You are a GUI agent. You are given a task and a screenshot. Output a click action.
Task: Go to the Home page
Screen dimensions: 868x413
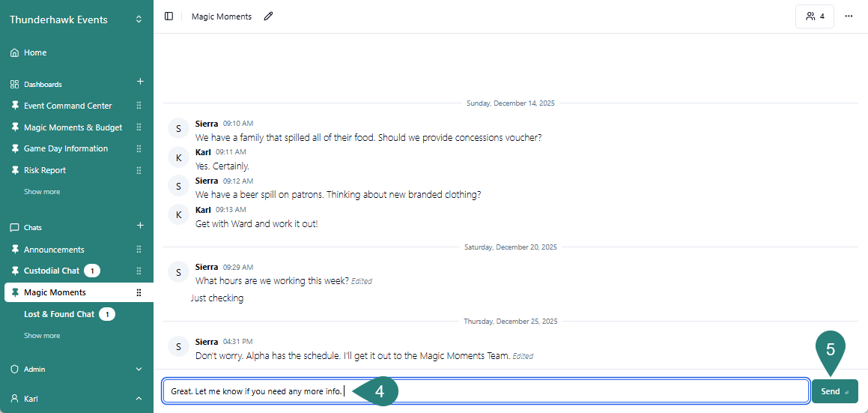[x=35, y=52]
